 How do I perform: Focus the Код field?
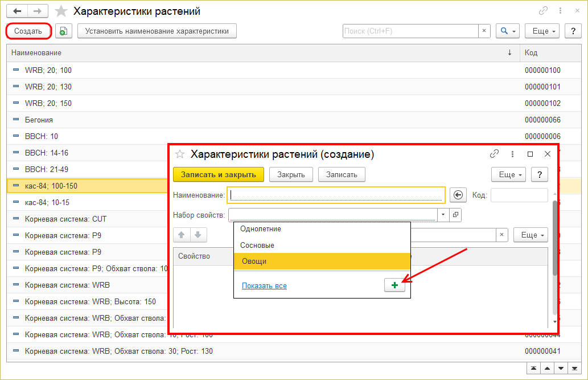tap(519, 195)
